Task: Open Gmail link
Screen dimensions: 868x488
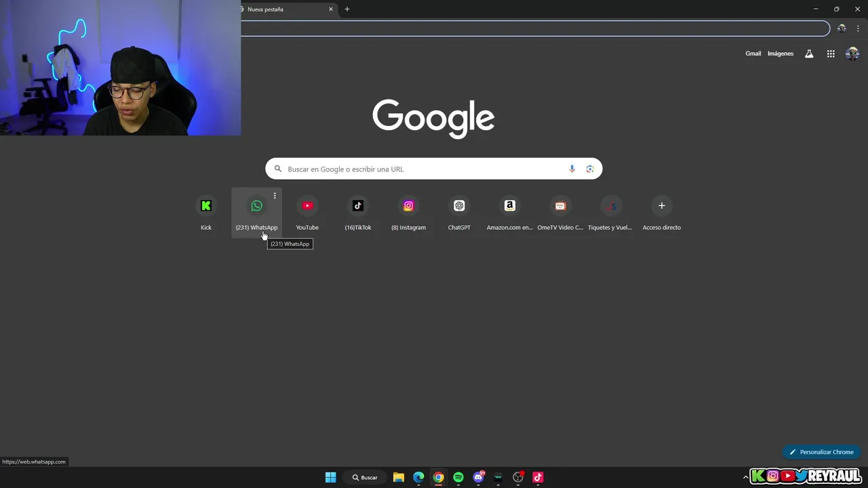Action: coord(753,54)
